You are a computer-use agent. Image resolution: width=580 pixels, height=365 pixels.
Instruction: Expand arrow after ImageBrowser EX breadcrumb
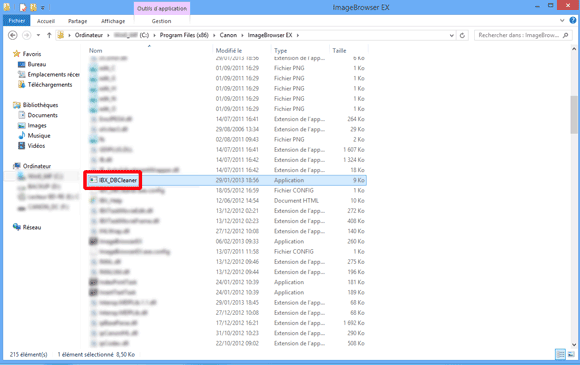[298, 36]
